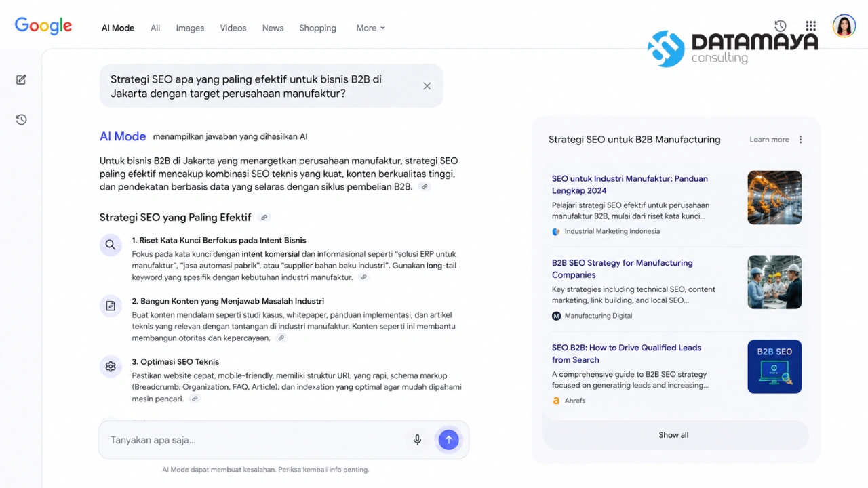
Task: Open the three-dot menu in sources panel
Action: [x=800, y=140]
